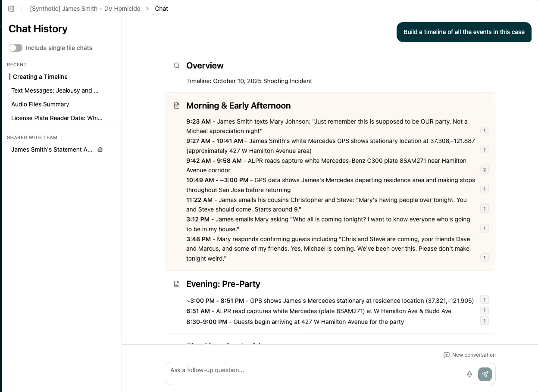
Task: Open the Text Messages: Jealousy chat
Action: pos(55,90)
